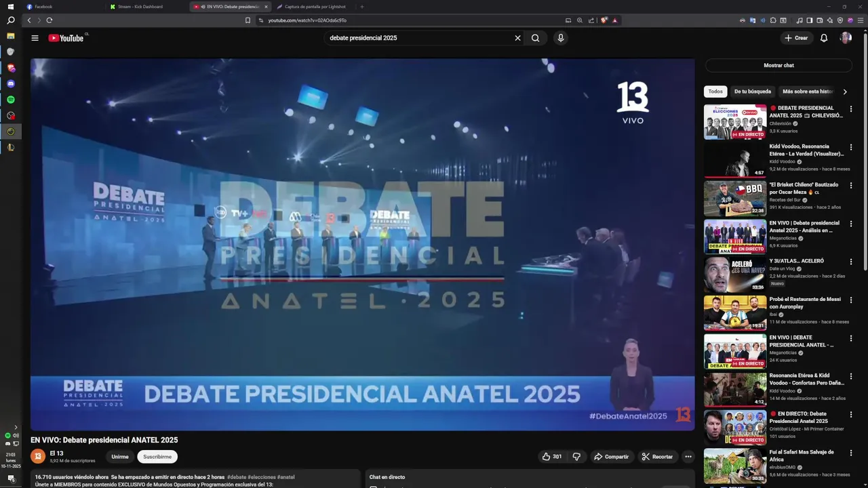The height and width of the screenshot is (488, 868).
Task: Open options for Y 3l/ATLAS ACELERÓ video
Action: coord(851,261)
